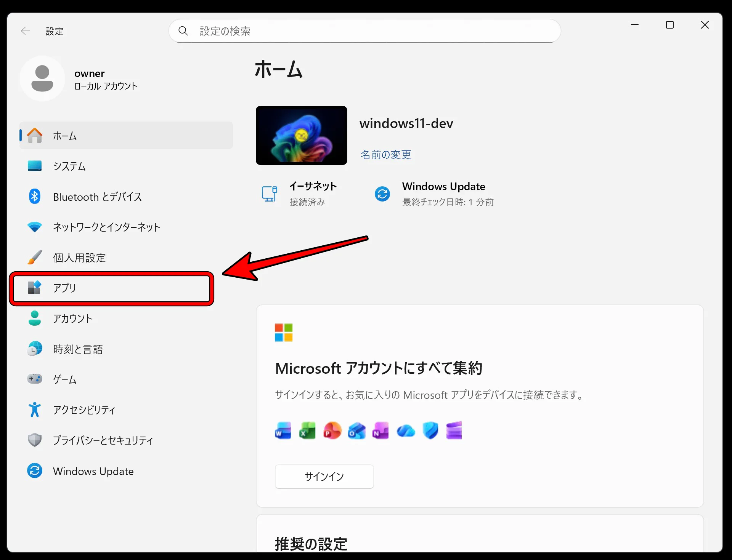Click the イーサネット network icon

click(270, 194)
